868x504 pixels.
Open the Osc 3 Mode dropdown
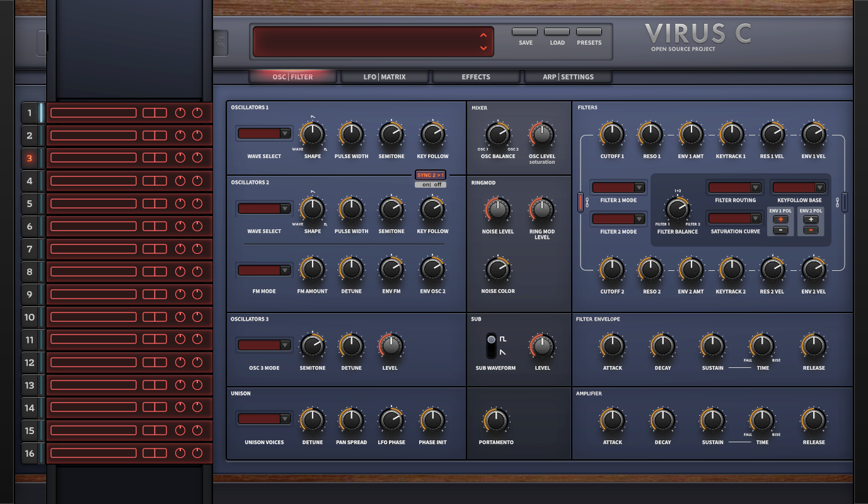tap(264, 345)
